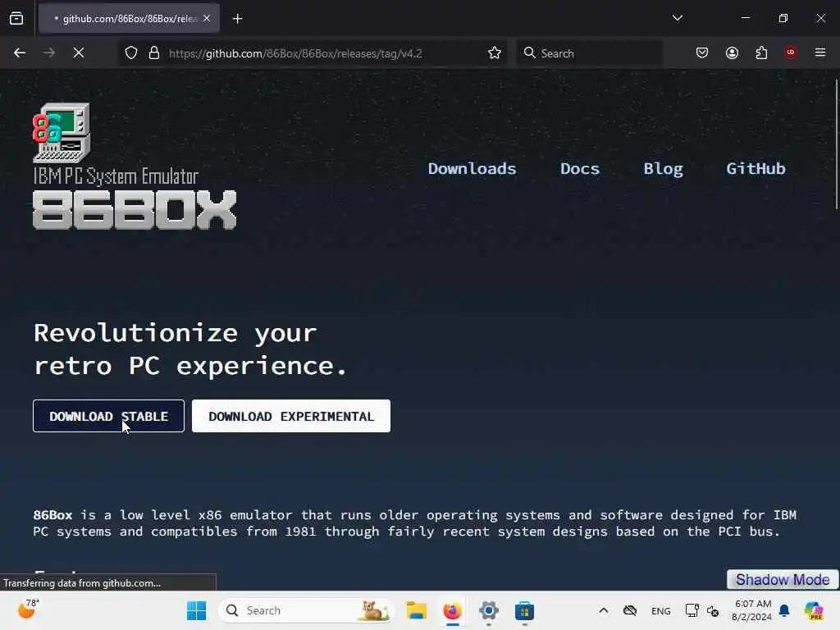Click the bold 86Box text in description
This screenshot has height=630, width=840.
[x=52, y=515]
